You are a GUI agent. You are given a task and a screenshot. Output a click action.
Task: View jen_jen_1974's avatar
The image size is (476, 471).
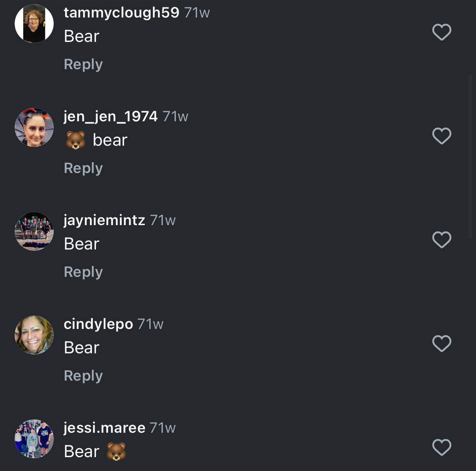click(x=34, y=127)
